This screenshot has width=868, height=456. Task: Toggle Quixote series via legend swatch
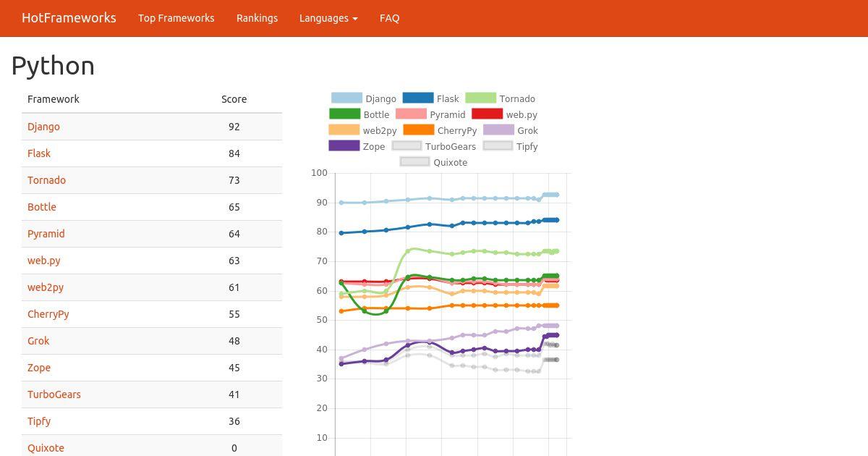pos(414,161)
